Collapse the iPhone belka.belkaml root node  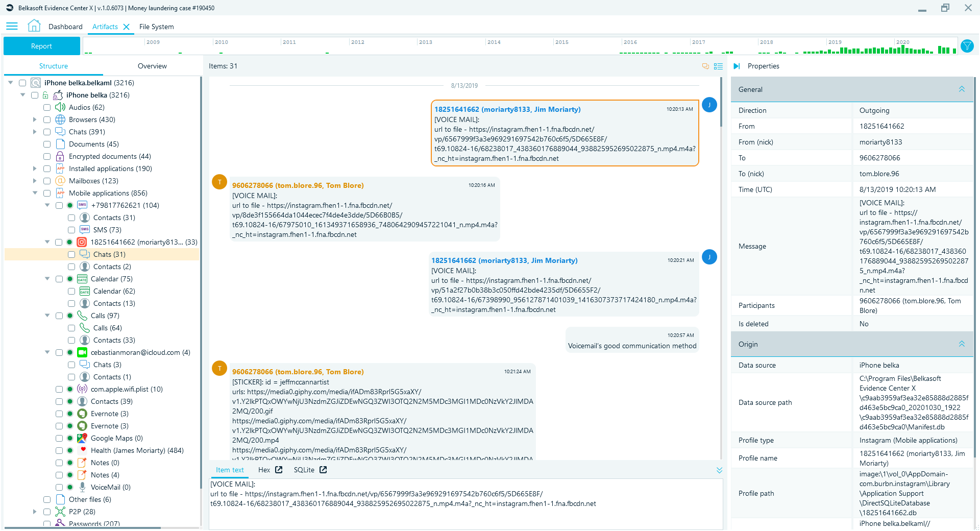click(x=10, y=83)
